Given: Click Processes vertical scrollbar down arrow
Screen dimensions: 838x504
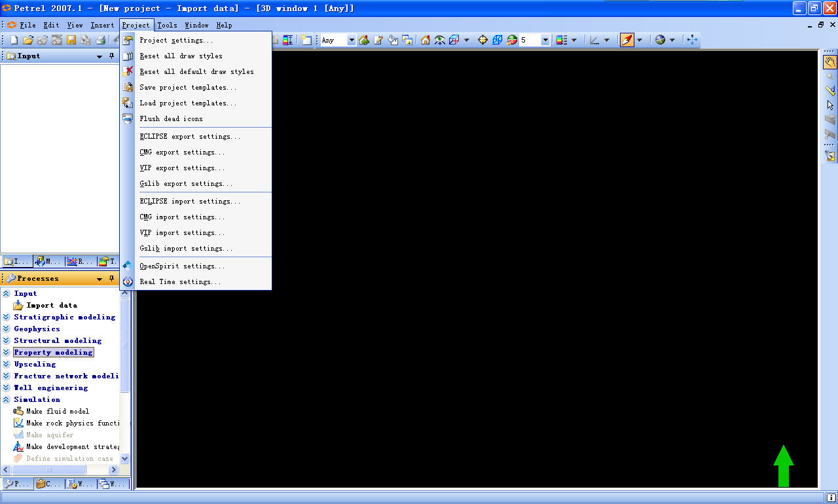Looking at the screenshot, I should (125, 459).
